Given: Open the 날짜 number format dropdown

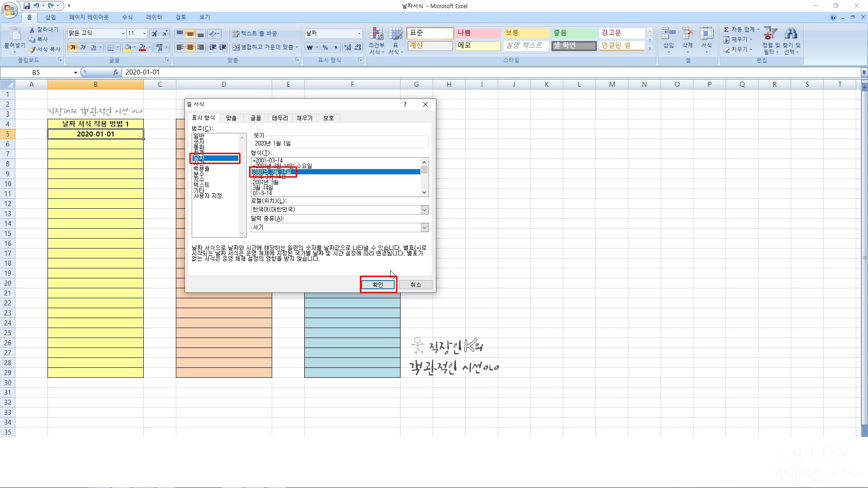Looking at the screenshot, I should pyautogui.click(x=359, y=33).
